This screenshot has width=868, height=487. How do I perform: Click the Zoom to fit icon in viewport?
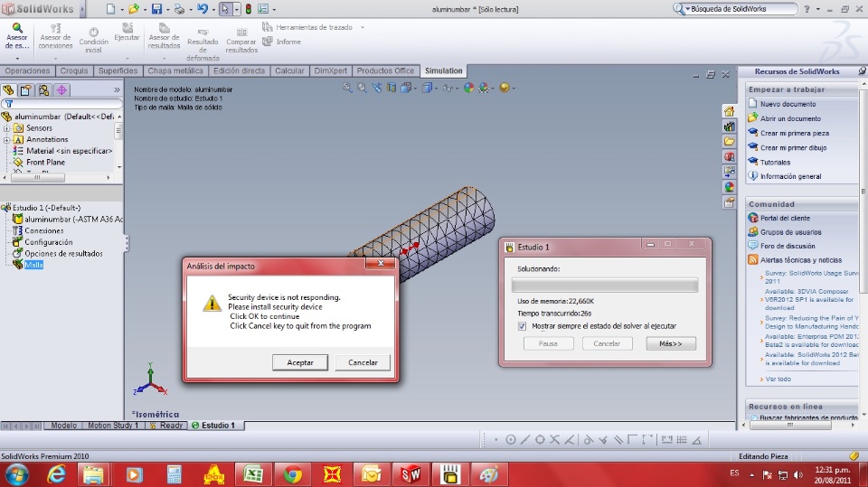347,88
